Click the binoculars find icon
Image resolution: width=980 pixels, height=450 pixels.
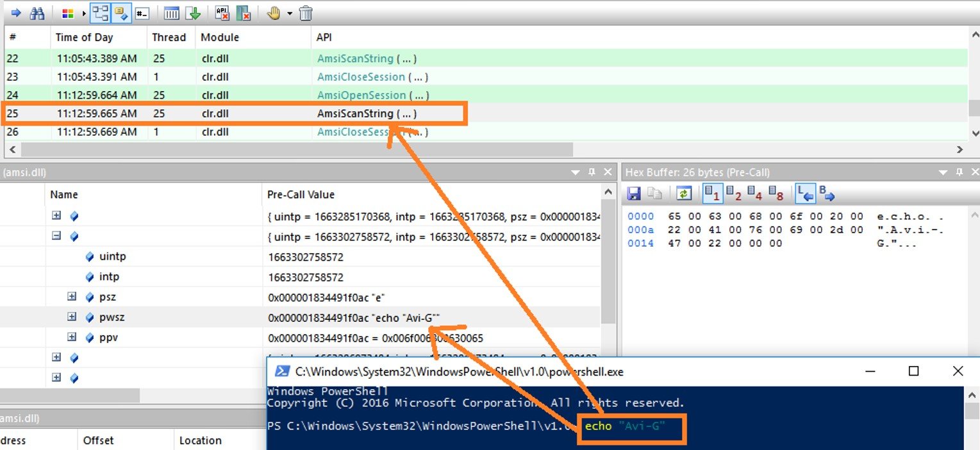point(37,13)
